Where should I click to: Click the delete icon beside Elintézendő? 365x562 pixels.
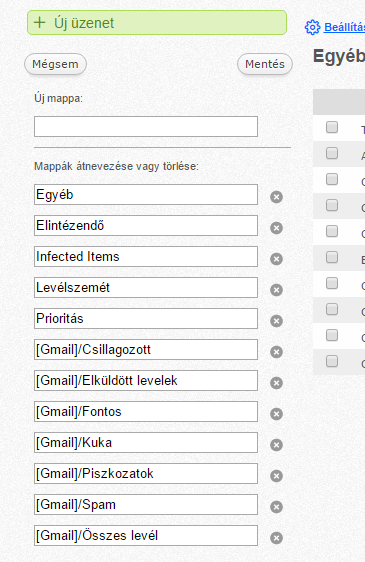(276, 228)
